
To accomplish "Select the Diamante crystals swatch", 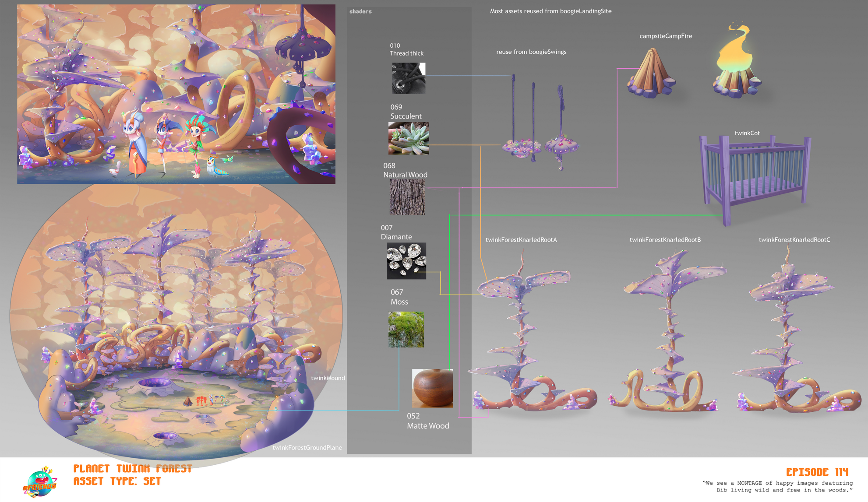I will click(x=406, y=261).
